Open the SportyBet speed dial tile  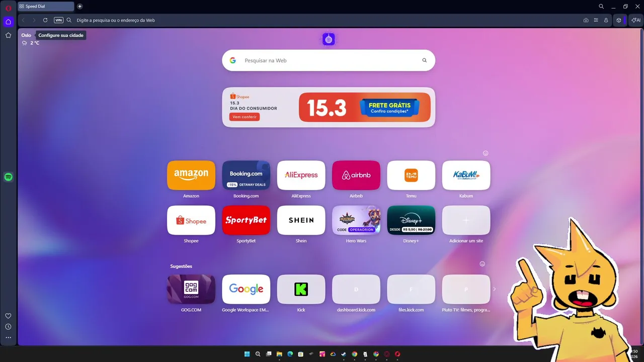(246, 220)
